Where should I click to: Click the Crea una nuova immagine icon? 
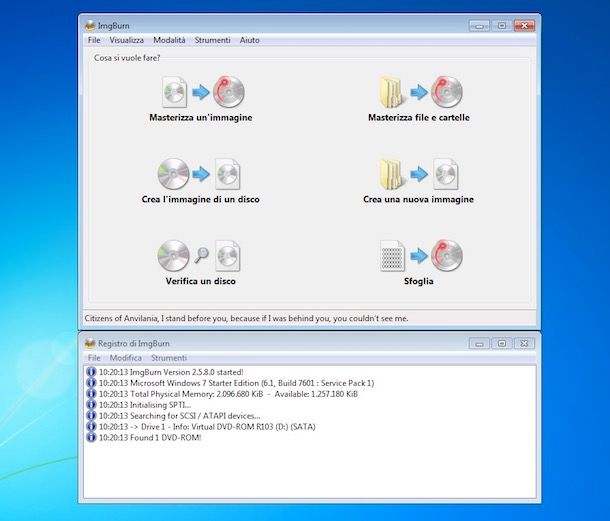point(419,174)
